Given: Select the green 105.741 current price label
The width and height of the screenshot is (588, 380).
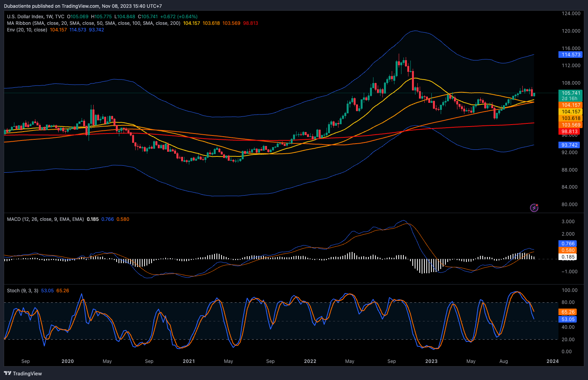Looking at the screenshot, I should coord(571,93).
